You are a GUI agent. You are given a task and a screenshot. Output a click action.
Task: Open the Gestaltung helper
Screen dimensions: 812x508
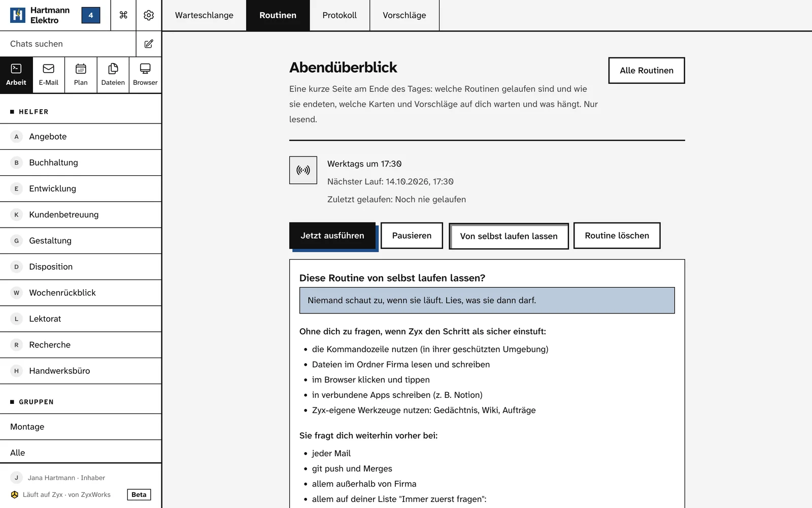click(x=81, y=241)
